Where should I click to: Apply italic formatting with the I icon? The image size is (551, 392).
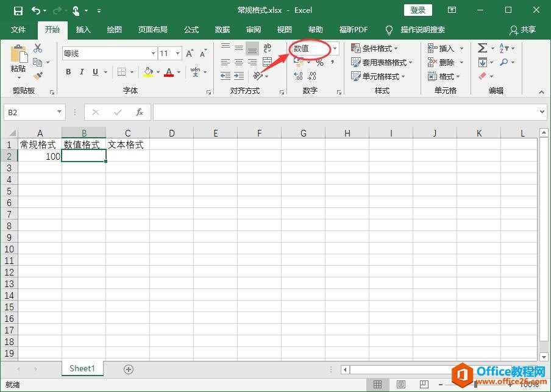coord(81,71)
